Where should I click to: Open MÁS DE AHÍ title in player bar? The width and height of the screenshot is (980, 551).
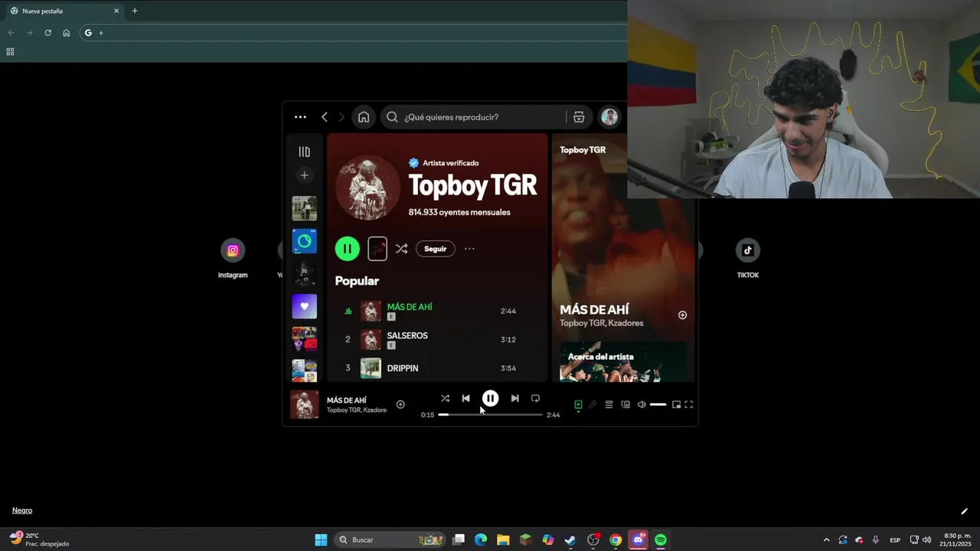click(346, 400)
